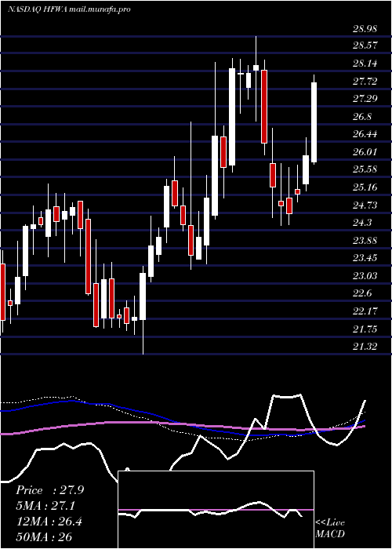Select the 26.01 price axis label
Image resolution: width=392 pixels, height=549 pixels.
pyautogui.click(x=365, y=152)
